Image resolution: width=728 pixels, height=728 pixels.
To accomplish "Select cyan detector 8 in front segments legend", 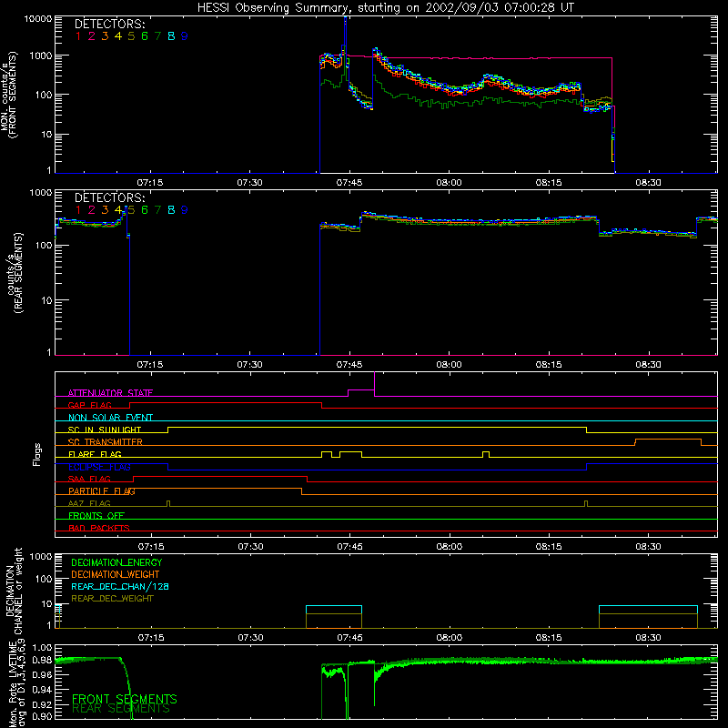I will pyautogui.click(x=171, y=36).
